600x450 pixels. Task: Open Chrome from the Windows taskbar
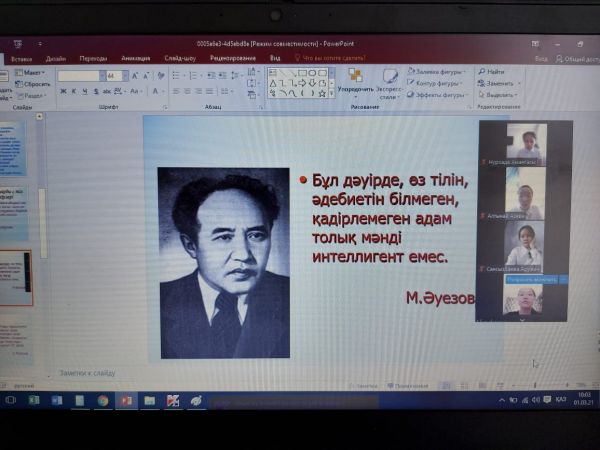102,400
